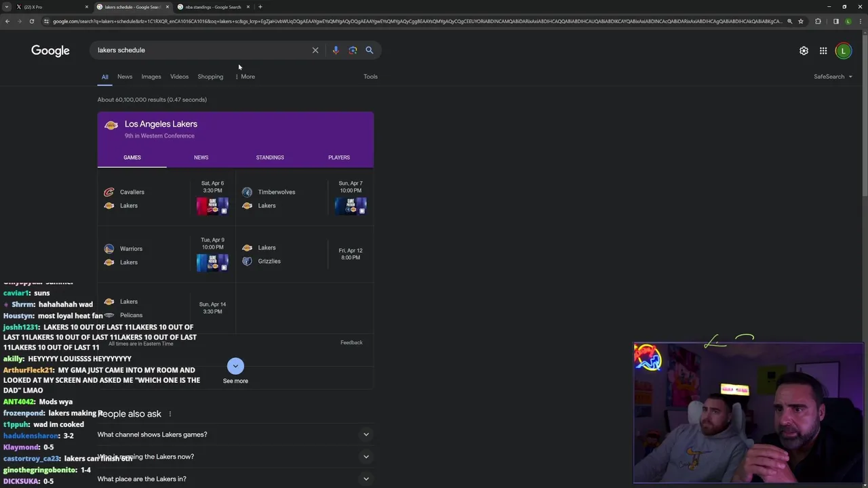The image size is (868, 488).
Task: Close the lakers schedule tab
Action: (167, 7)
